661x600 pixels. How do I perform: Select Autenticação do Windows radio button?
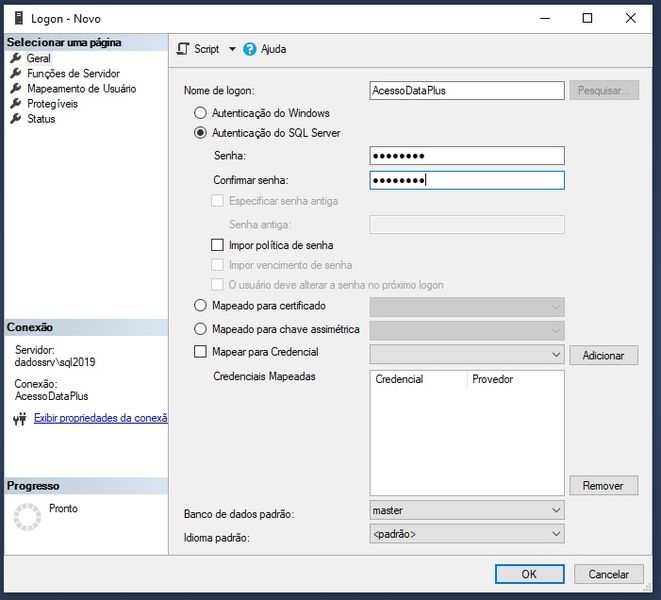coord(200,113)
